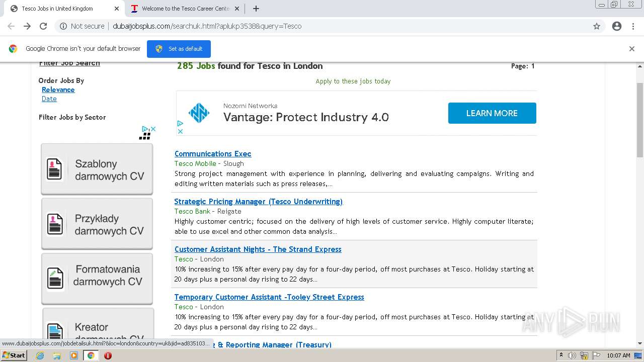Click the Szablony darmowych CV ad button

[x=97, y=169]
